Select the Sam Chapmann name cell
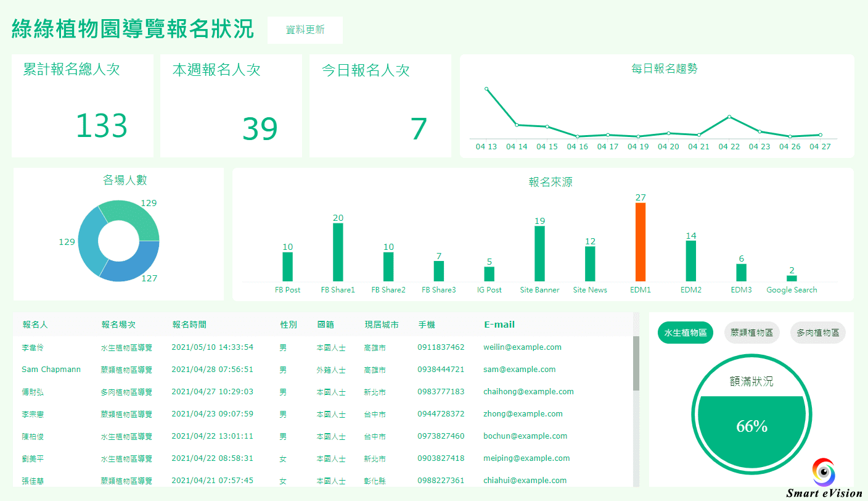The height and width of the screenshot is (501, 868). click(51, 370)
